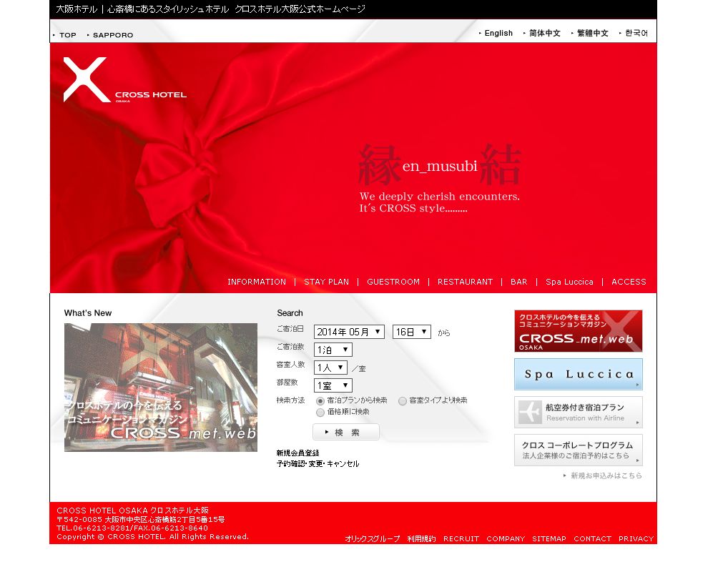Open the 16日 day dropdown
728x562 pixels.
[412, 332]
